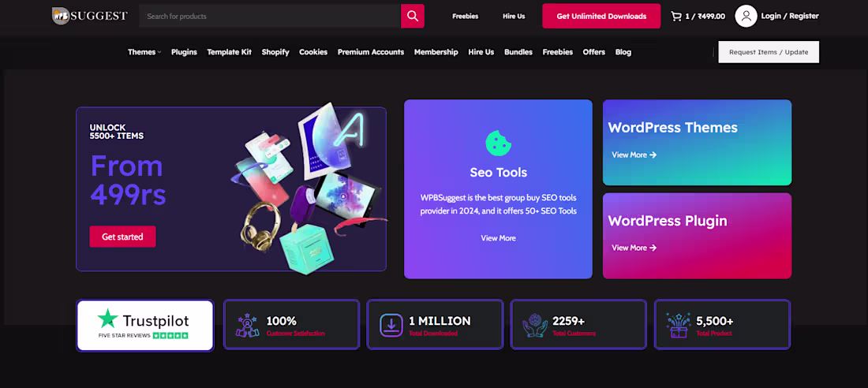This screenshot has width=868, height=388.
Task: Click the user avatar icon
Action: 746,16
